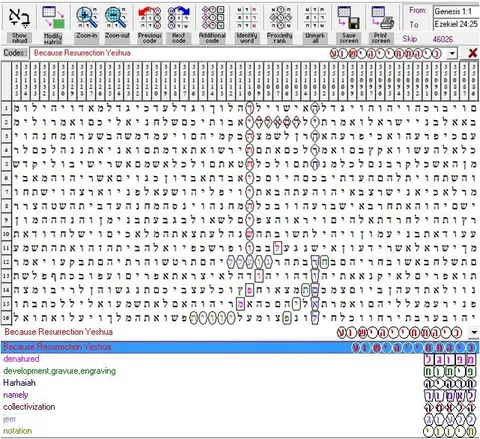Screen dimensions: 480x439
Task: Select the Identify word tool
Action: pyautogui.click(x=247, y=17)
